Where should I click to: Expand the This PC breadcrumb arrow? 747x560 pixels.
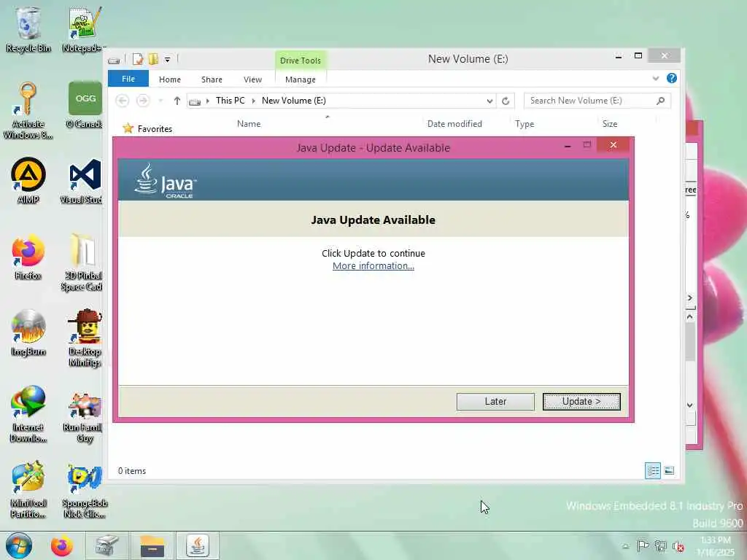253,101
